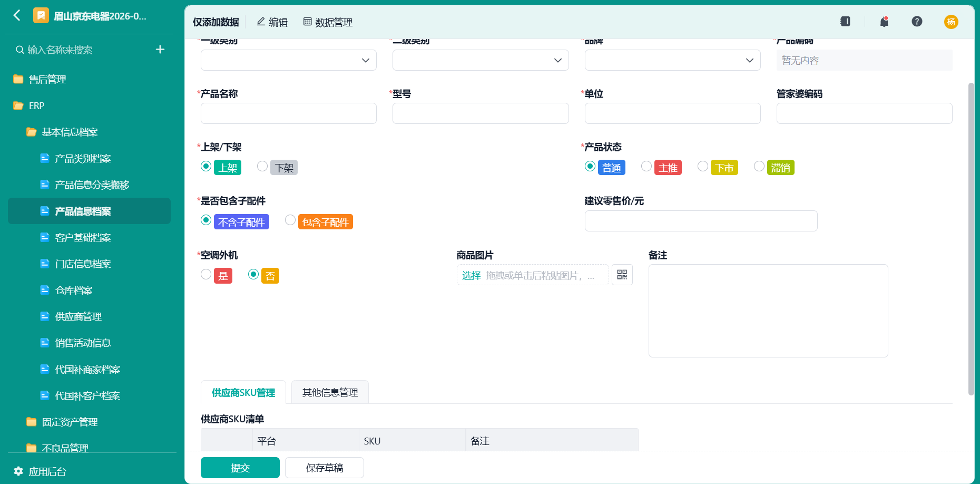Select 普通 product status radio
The width and height of the screenshot is (980, 484).
[590, 167]
